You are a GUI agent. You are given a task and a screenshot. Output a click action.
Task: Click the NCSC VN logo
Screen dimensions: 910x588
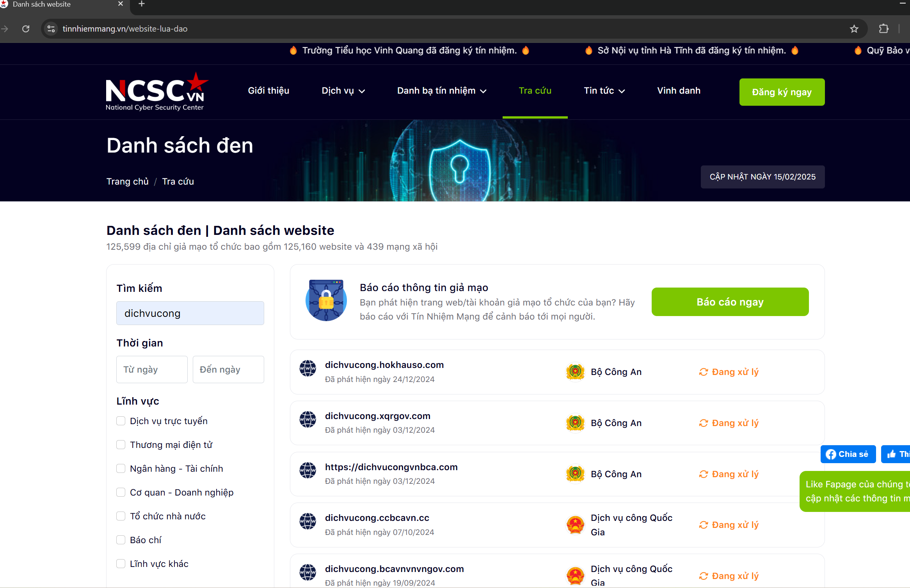156,92
